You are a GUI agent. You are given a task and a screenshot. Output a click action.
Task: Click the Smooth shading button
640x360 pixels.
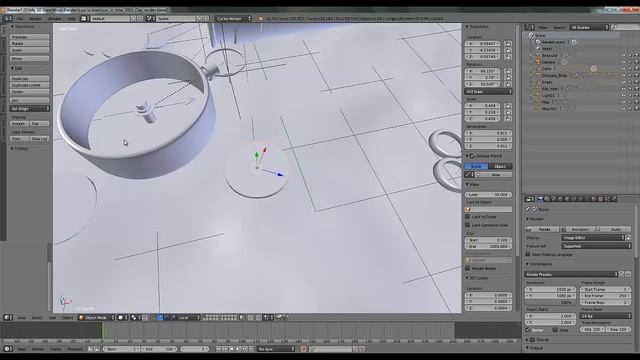coord(20,123)
